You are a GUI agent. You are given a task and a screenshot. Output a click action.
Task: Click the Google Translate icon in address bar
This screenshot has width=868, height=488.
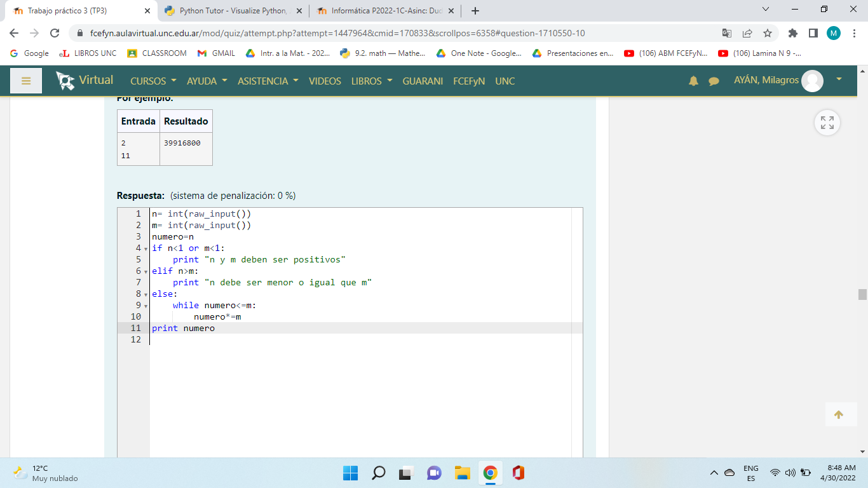(x=727, y=33)
